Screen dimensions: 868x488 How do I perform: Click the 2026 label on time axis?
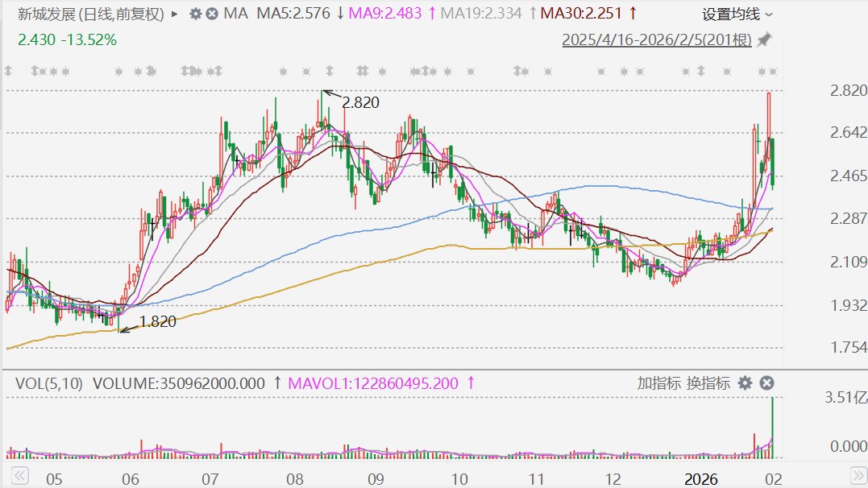pos(700,478)
